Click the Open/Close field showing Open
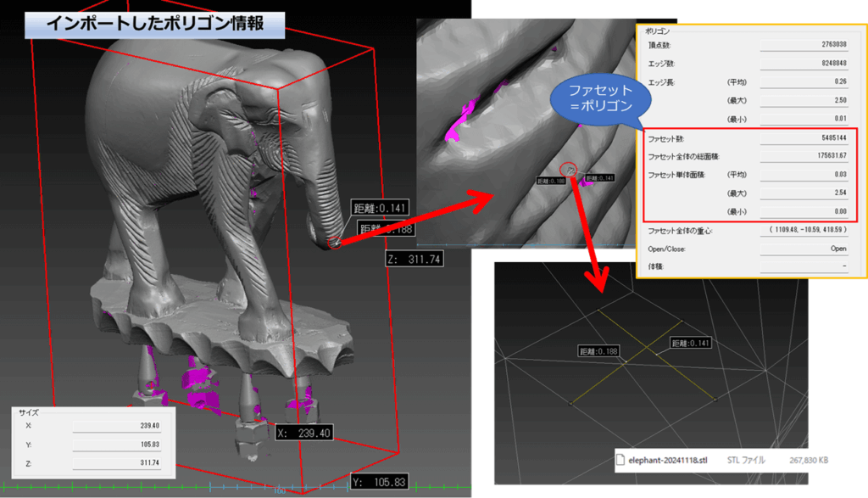Screen dimensions: 868x498 tap(810, 249)
